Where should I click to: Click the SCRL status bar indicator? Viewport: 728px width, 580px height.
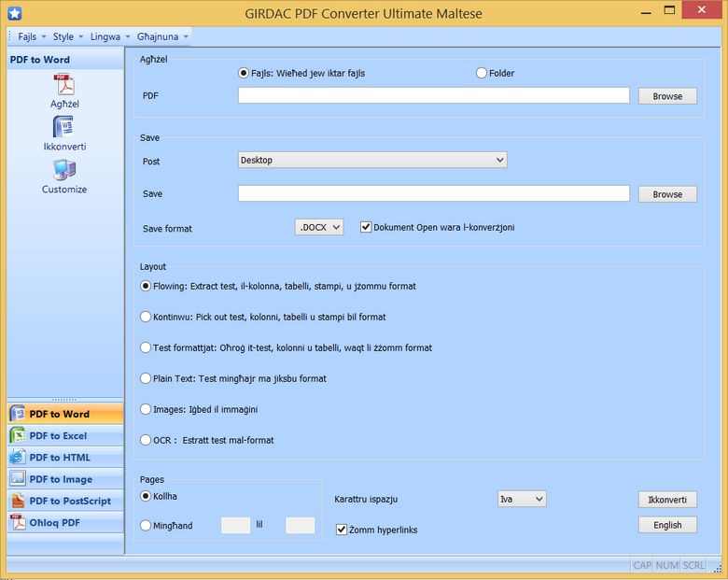tap(693, 565)
